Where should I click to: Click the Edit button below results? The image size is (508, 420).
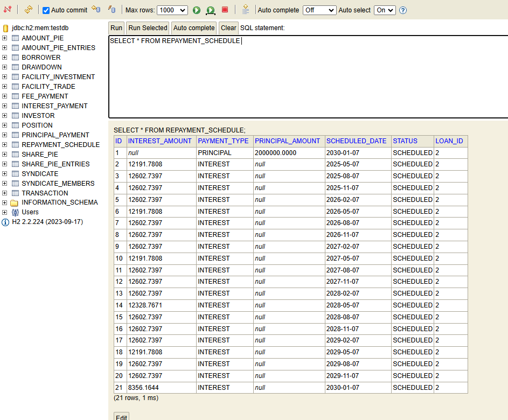tap(121, 417)
